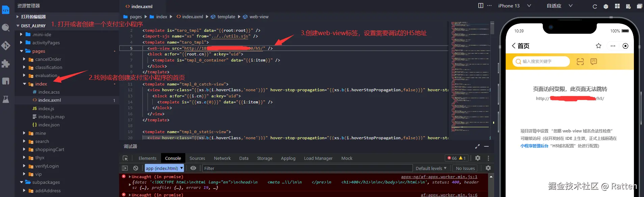Image resolution: width=644 pixels, height=197 pixels.
Task: Collapse the subpackages folder
Action: coord(21,182)
